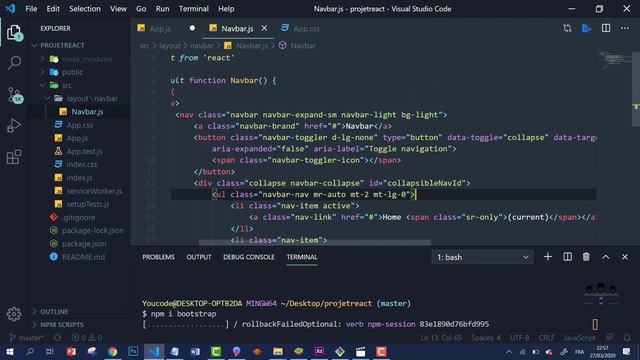This screenshot has height=360, width=640.
Task: Switch to the App.css editor tab
Action: point(306,29)
